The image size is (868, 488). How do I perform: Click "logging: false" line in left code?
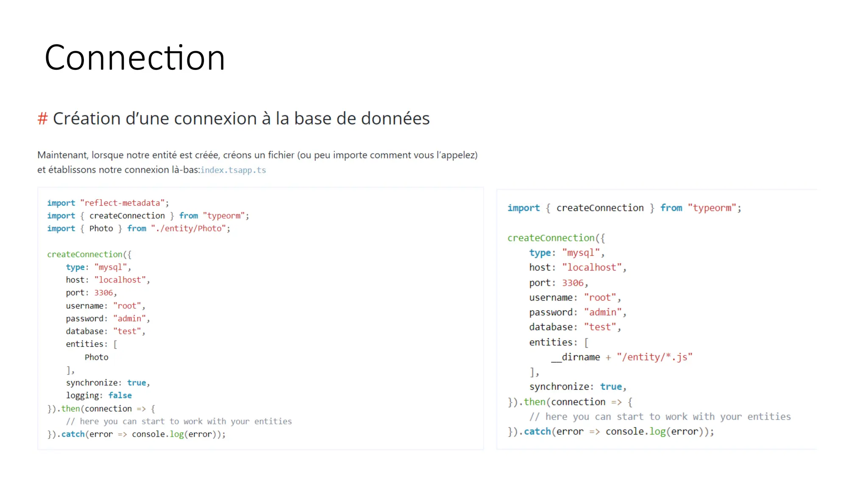point(99,396)
